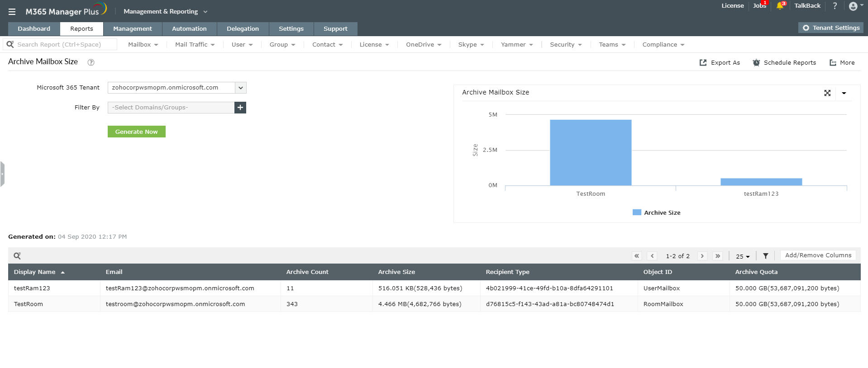Viewport: 868px width, 368px height.
Task: Click the Generate Now button
Action: tap(137, 132)
